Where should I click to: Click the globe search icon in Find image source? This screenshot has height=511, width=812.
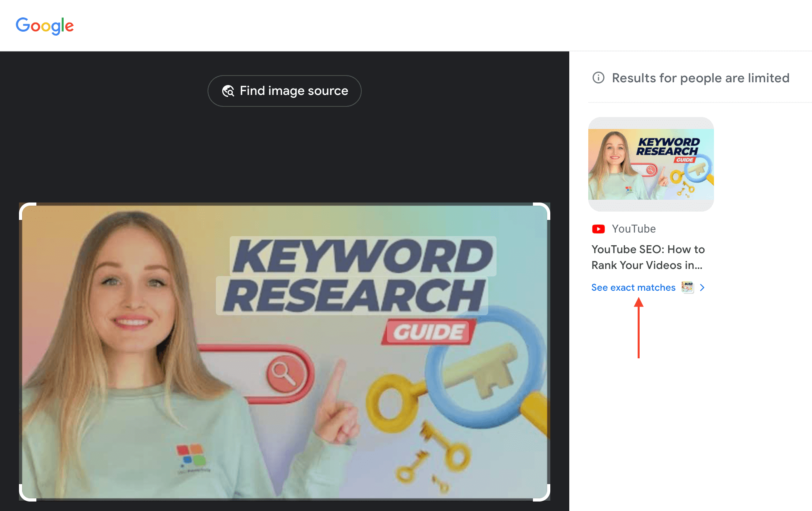click(x=228, y=91)
